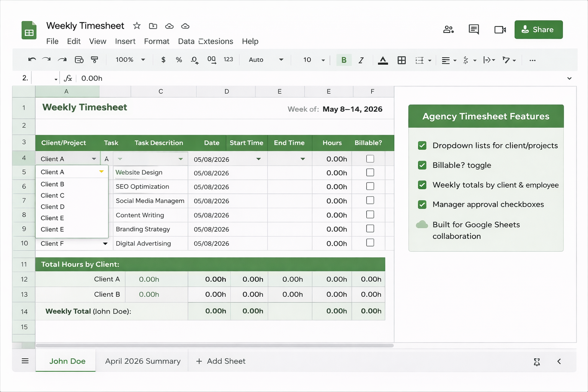Apply italic formatting

(x=361, y=60)
